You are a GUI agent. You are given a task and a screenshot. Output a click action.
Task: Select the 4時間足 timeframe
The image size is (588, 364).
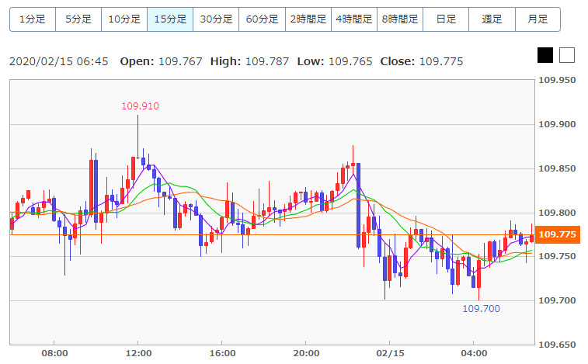[x=354, y=19]
